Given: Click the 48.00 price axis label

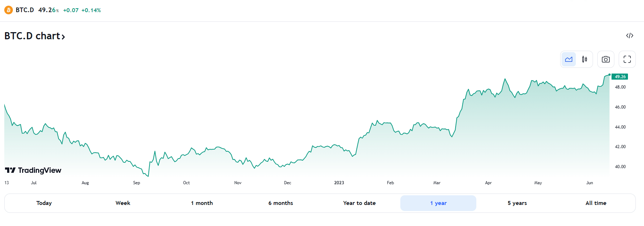Looking at the screenshot, I should [x=620, y=87].
